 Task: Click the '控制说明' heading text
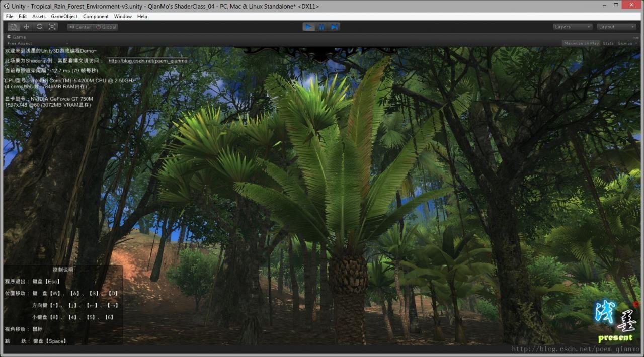[63, 270]
